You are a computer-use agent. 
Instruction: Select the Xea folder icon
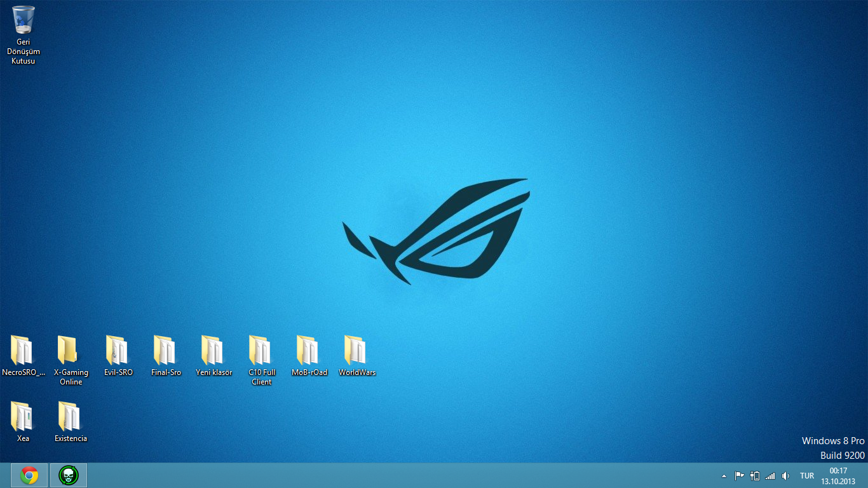[x=22, y=416]
